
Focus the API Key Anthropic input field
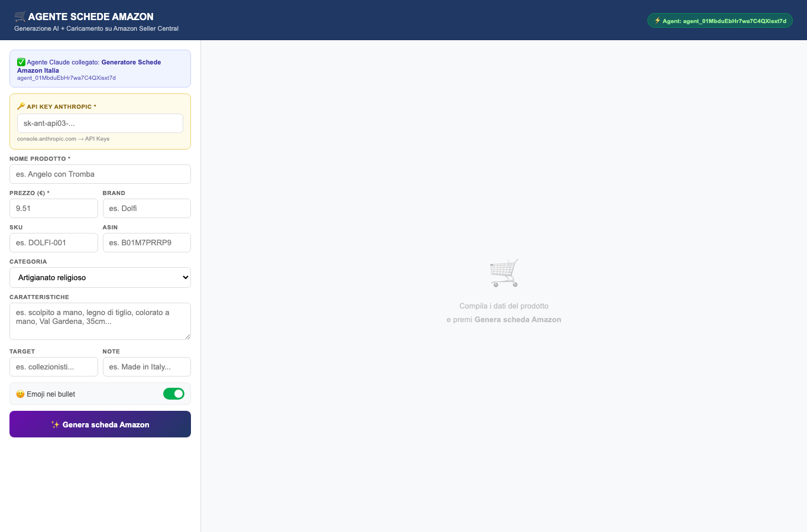(100, 124)
